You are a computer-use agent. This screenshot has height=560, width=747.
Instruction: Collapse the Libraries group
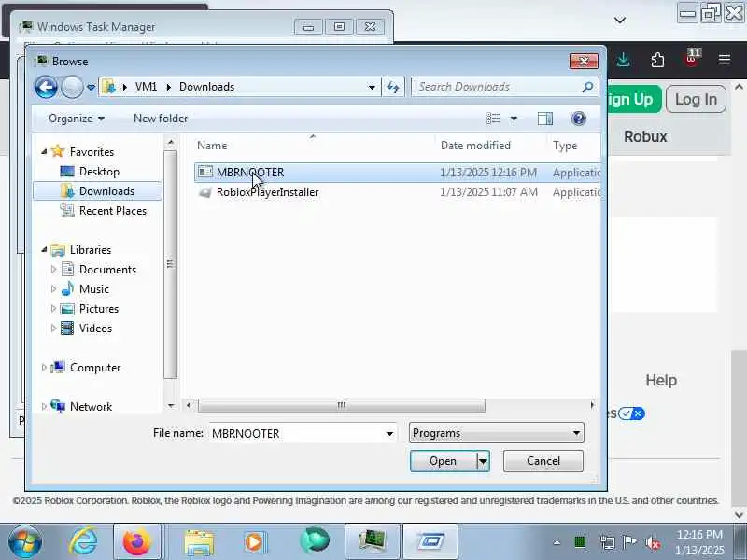click(44, 250)
